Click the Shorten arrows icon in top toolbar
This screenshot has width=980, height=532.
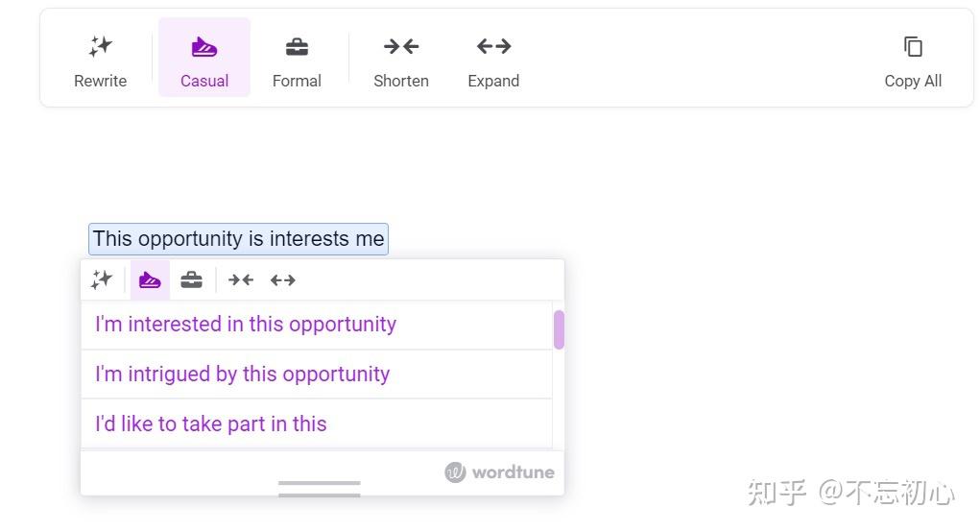(x=401, y=46)
